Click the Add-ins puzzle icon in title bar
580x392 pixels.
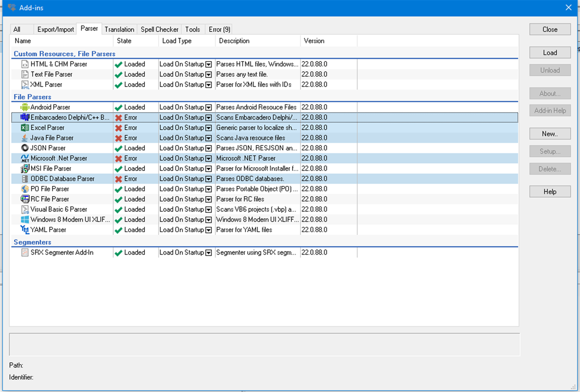[x=12, y=8]
